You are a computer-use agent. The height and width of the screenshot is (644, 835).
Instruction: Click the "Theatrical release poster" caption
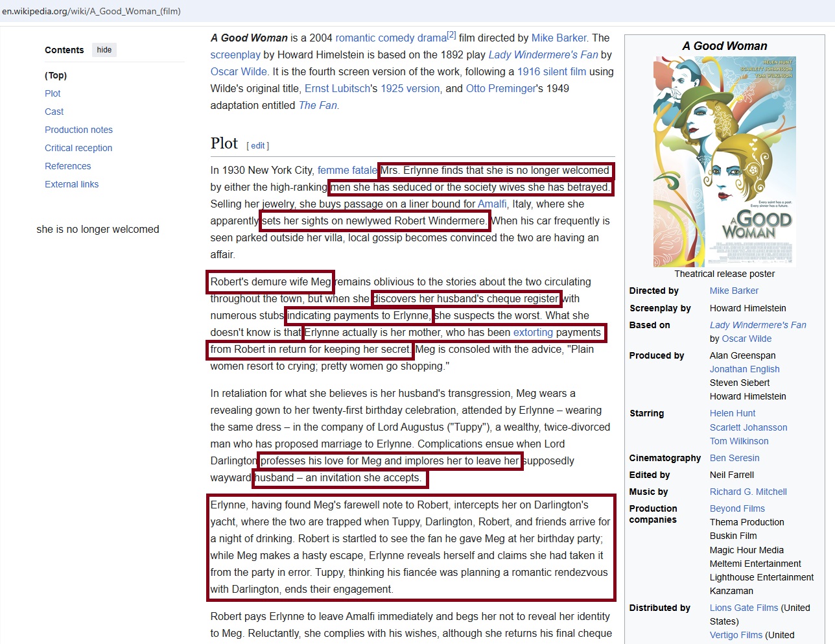[724, 274]
